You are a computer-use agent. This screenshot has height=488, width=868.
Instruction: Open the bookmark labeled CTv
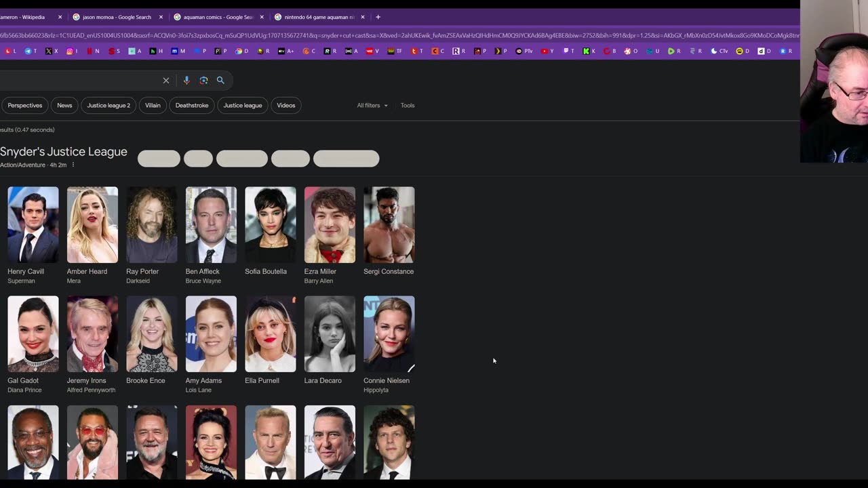(719, 51)
